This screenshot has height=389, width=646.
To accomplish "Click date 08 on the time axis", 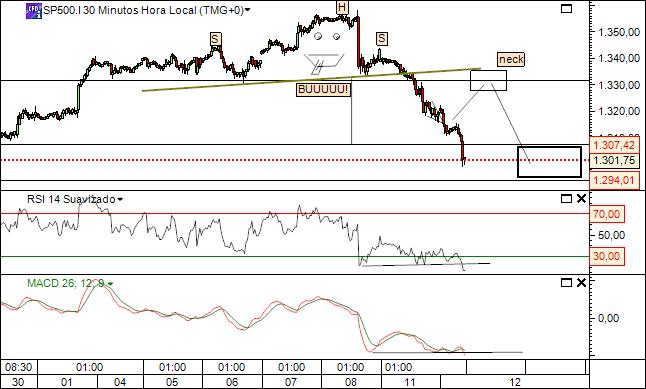I will [350, 382].
